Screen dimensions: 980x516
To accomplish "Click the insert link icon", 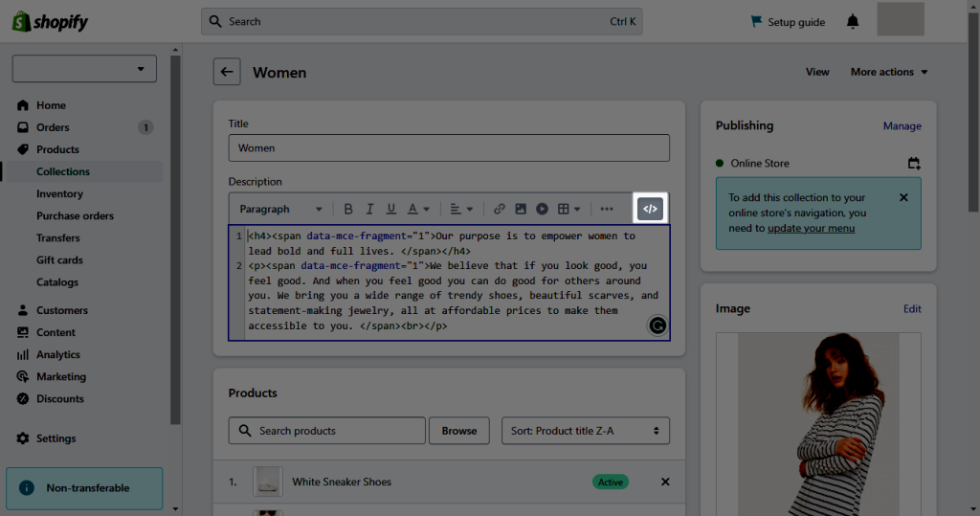I will 499,209.
